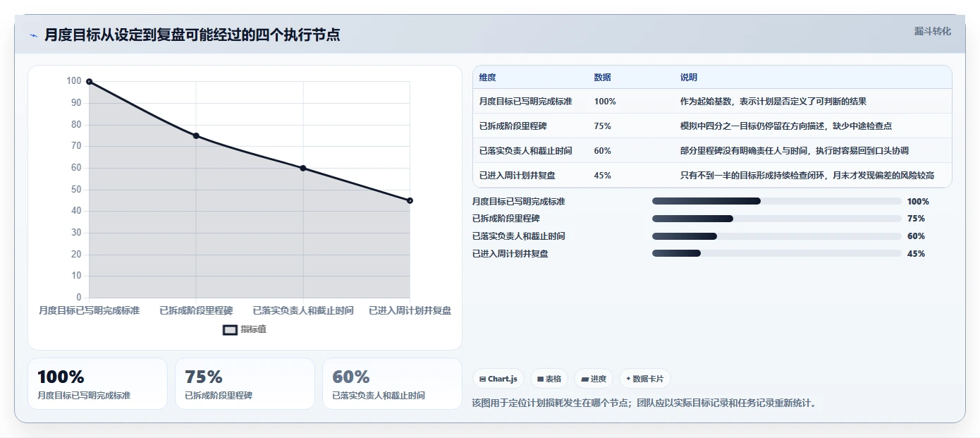The width and height of the screenshot is (980, 438).
Task: Click the Chart.js chip
Action: (498, 379)
